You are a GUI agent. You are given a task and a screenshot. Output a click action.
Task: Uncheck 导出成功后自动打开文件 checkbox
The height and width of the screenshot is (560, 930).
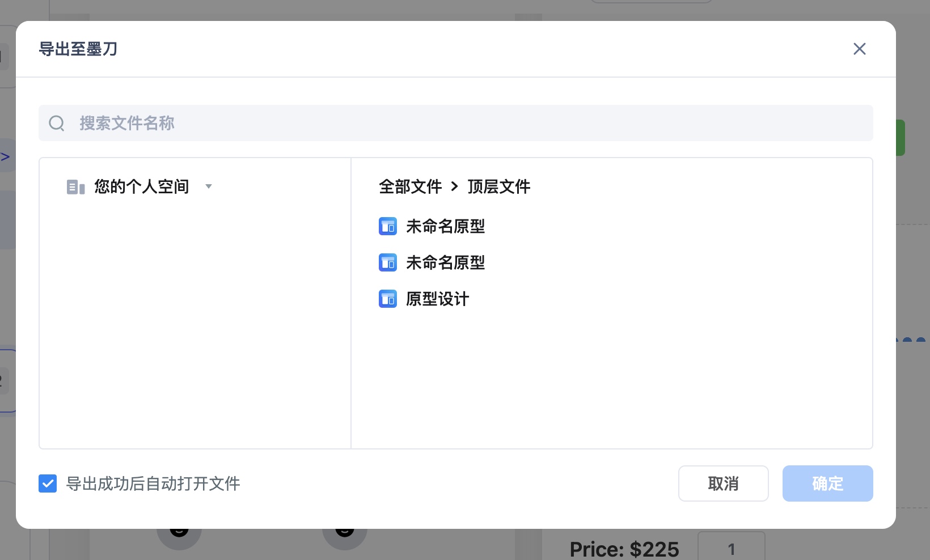pyautogui.click(x=48, y=483)
